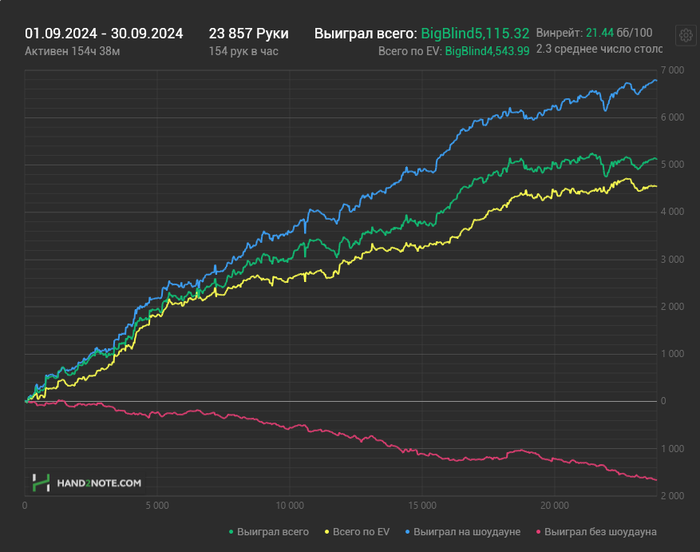This screenshot has height=552, width=700.
Task: Click the '4 000' y-axis label
Action: pos(672,212)
